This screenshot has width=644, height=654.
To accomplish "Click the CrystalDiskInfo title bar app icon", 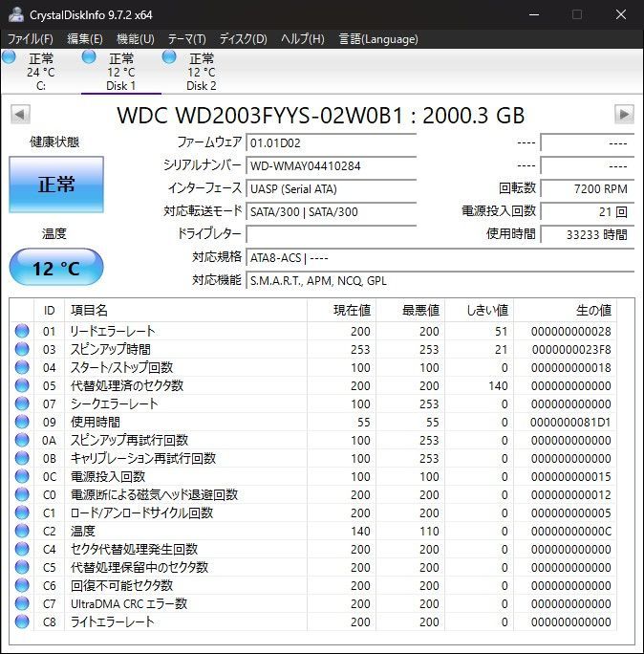I will click(x=16, y=15).
